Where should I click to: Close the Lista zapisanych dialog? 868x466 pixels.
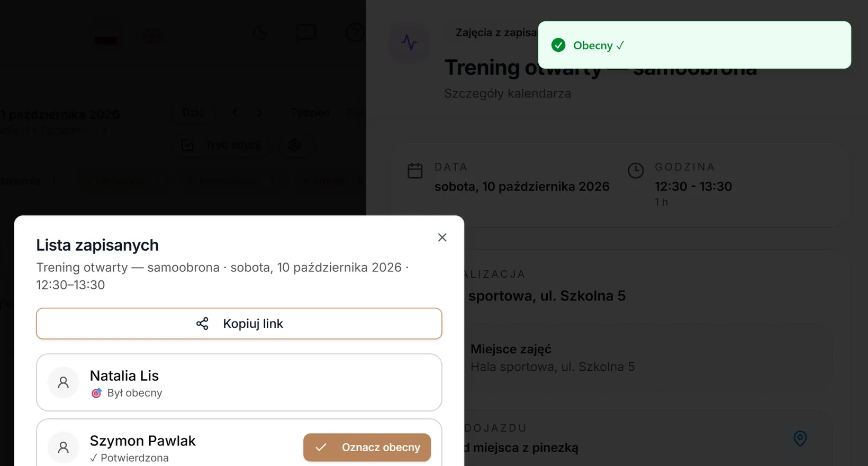click(442, 237)
